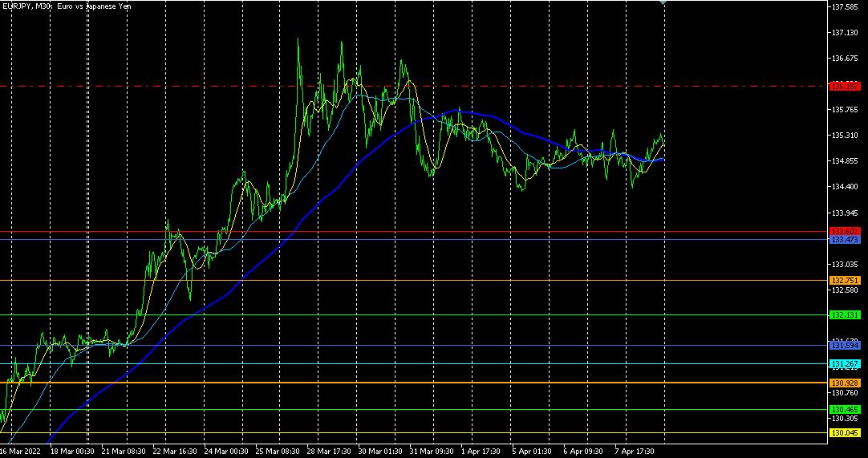The image size is (868, 458).
Task: Select the cyan 131.267 price level label
Action: (x=845, y=364)
